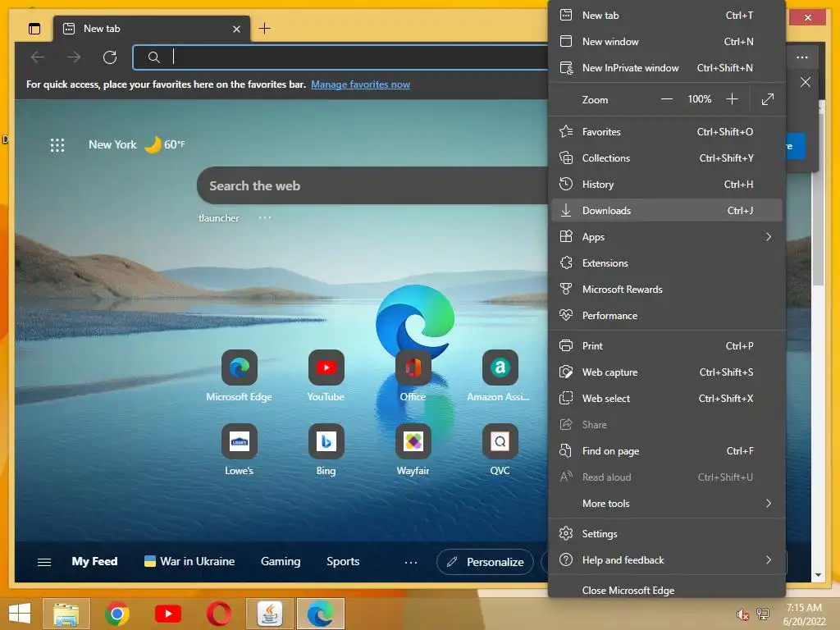Go forward with the forward arrow
The height and width of the screenshot is (630, 840).
[x=74, y=57]
